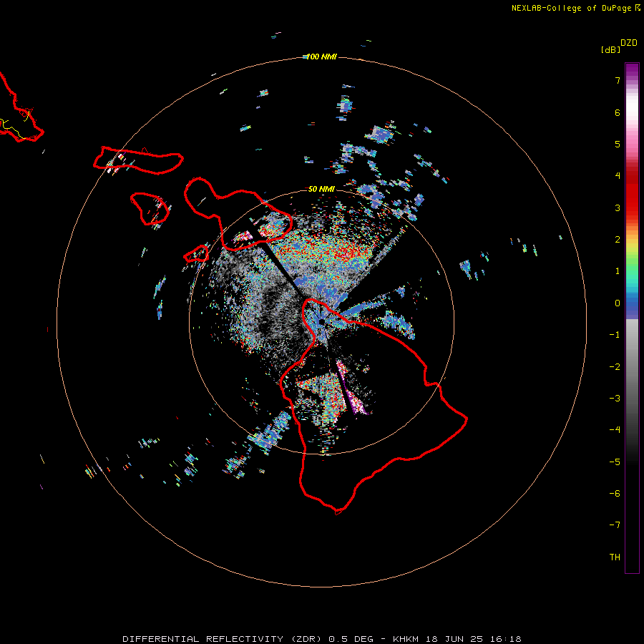
Task: Click the 5 value on color scale
Action: point(618,144)
